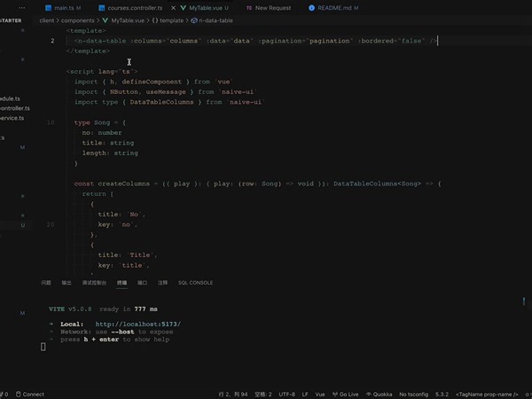Click the TagName prop-name status item

[x=487, y=395]
